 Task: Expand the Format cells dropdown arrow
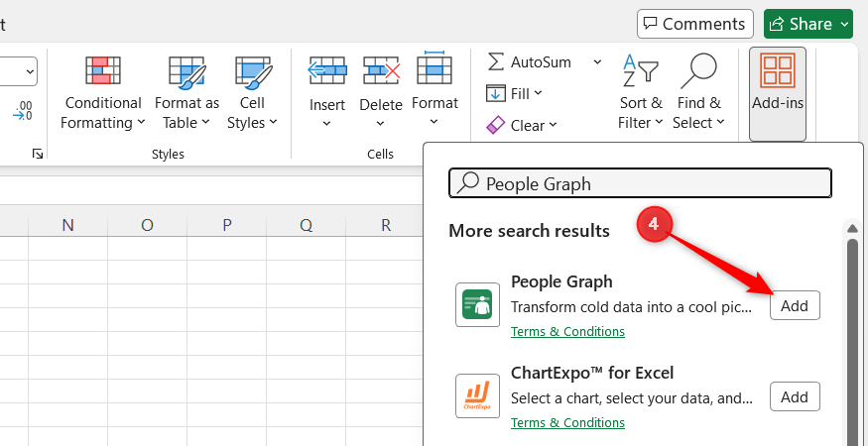[434, 122]
